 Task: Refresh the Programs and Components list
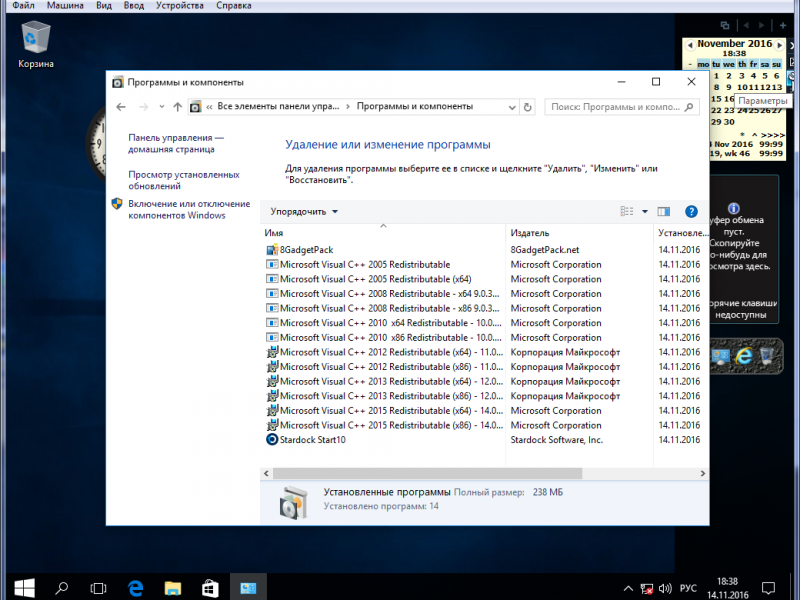[528, 107]
